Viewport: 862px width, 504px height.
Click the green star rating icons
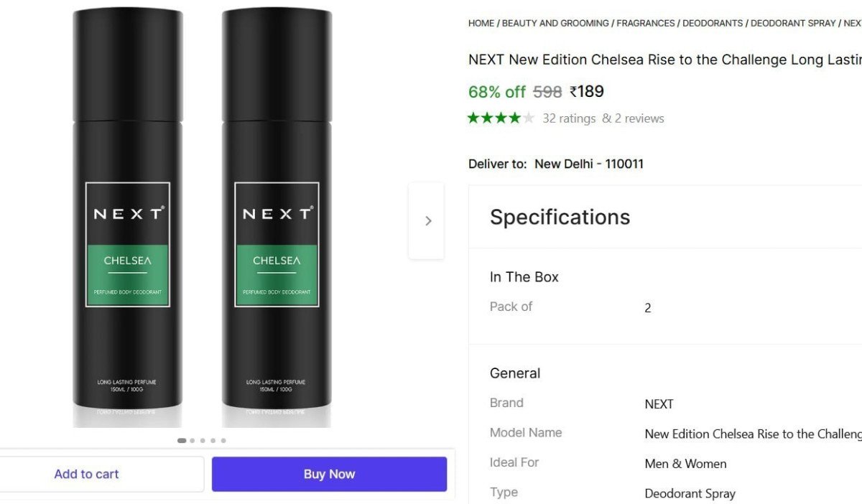tap(501, 118)
